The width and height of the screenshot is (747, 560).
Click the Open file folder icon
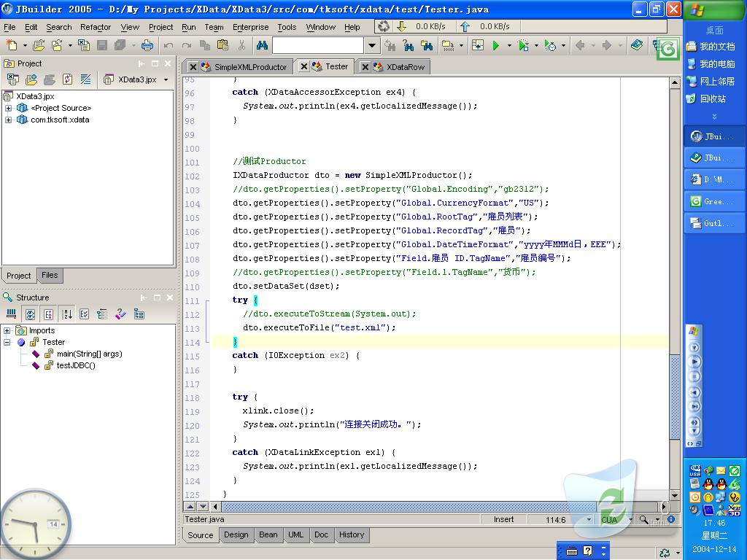pos(39,45)
